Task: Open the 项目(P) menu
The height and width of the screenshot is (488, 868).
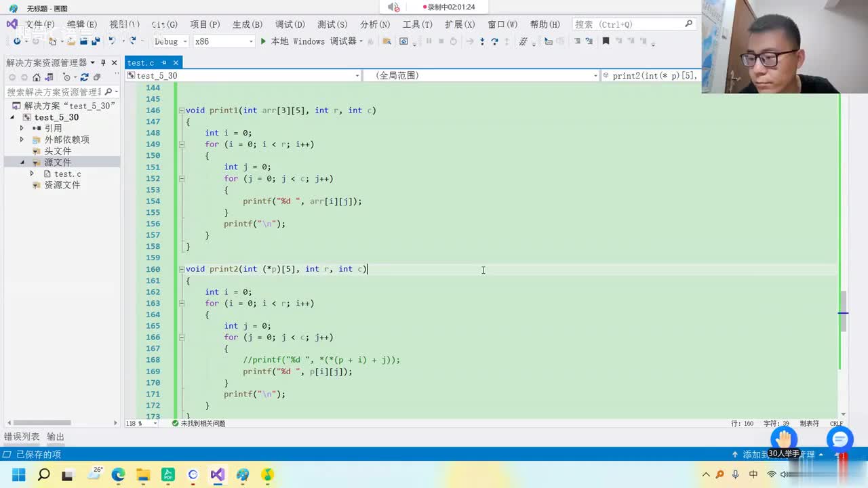Action: click(x=205, y=24)
